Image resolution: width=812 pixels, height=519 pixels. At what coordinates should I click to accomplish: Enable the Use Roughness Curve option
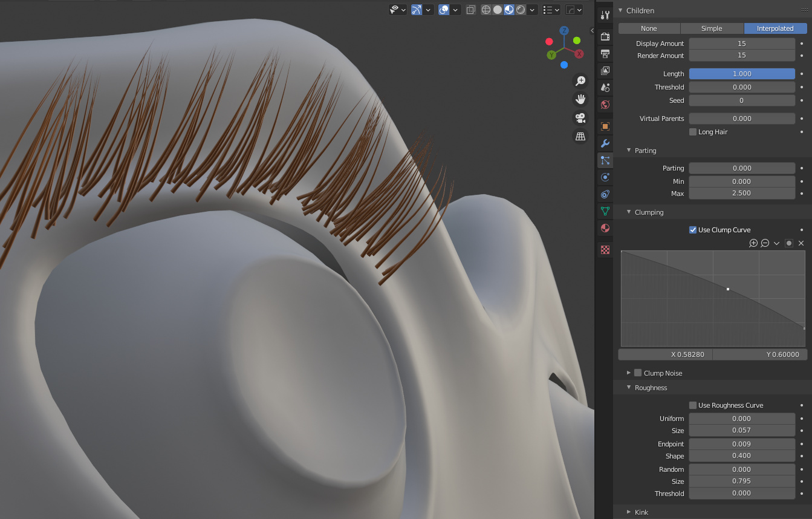coord(693,405)
